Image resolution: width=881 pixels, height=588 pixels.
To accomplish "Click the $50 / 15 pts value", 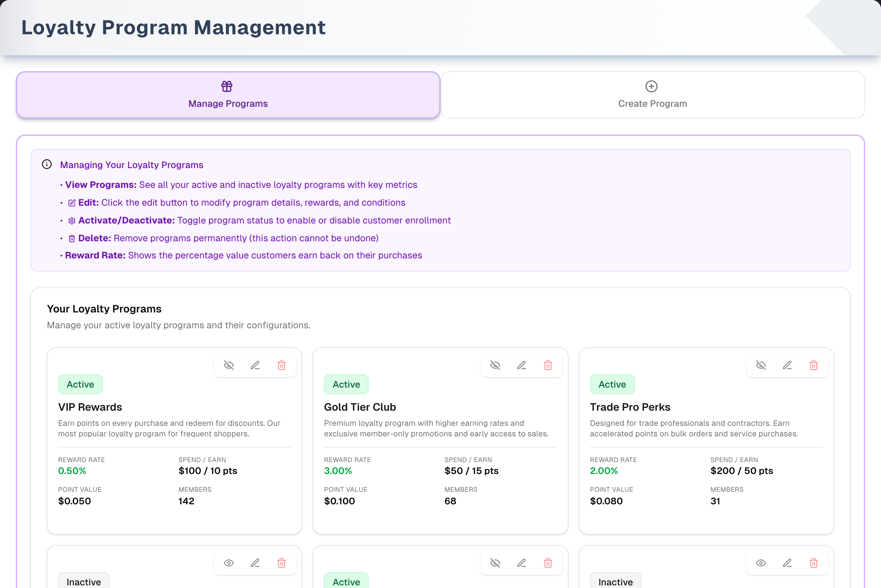I will click(x=471, y=471).
